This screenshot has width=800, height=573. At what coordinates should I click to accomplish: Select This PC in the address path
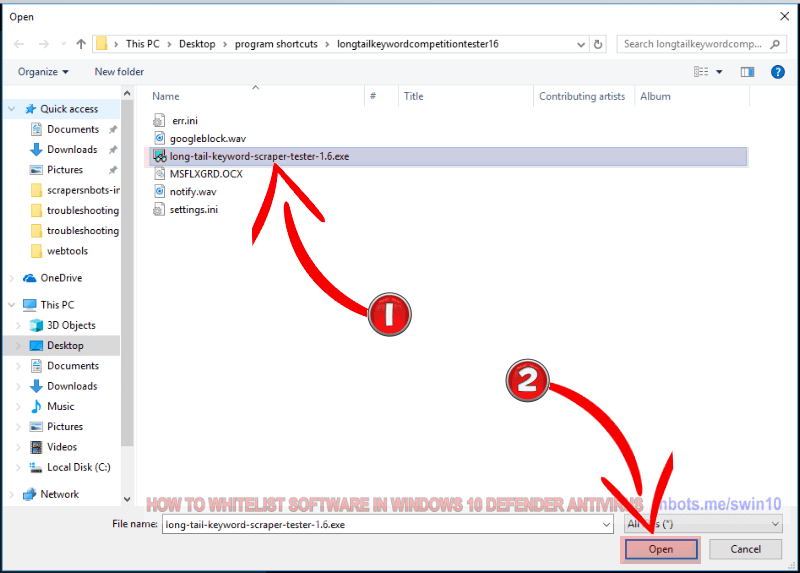pyautogui.click(x=143, y=44)
